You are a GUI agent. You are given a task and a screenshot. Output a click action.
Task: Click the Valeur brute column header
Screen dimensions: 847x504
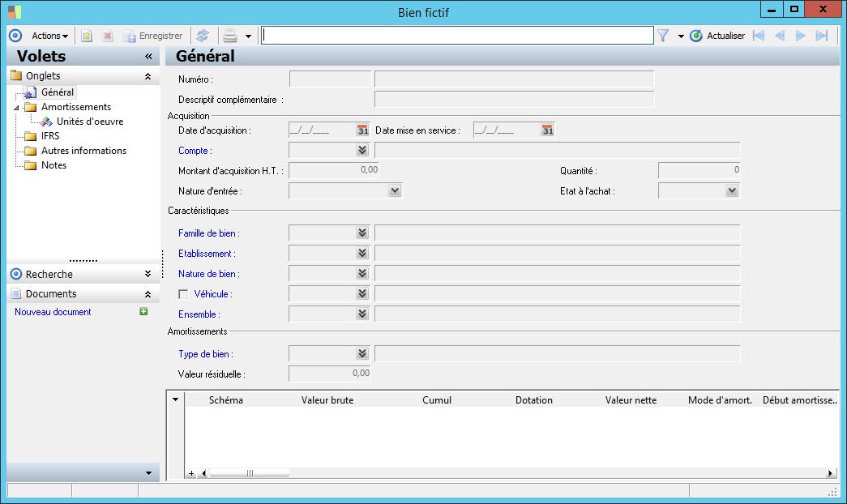coord(327,400)
